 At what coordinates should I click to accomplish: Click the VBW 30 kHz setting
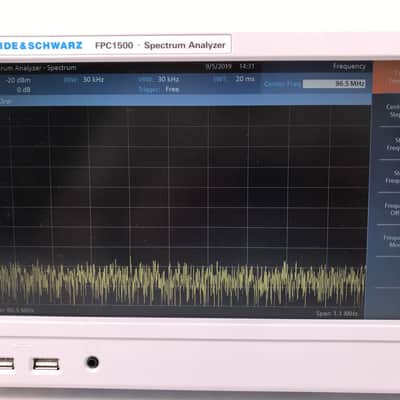(x=159, y=79)
